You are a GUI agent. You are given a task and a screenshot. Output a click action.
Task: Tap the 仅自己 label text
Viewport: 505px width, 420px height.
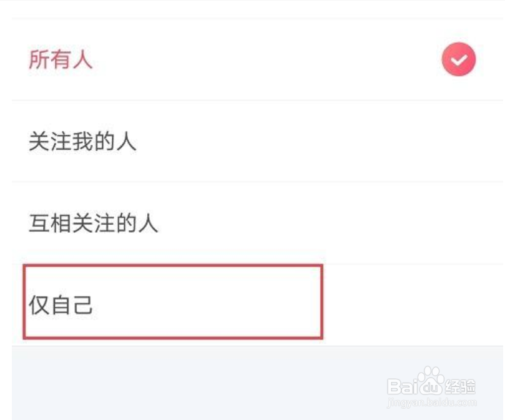tap(61, 305)
